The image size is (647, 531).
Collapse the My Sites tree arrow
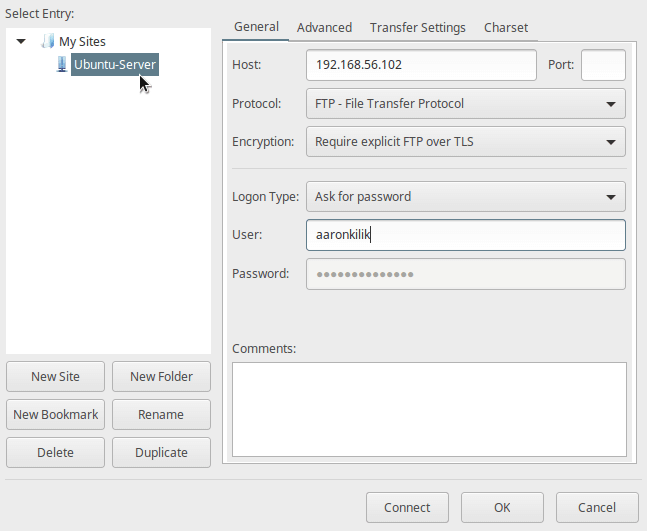point(21,41)
